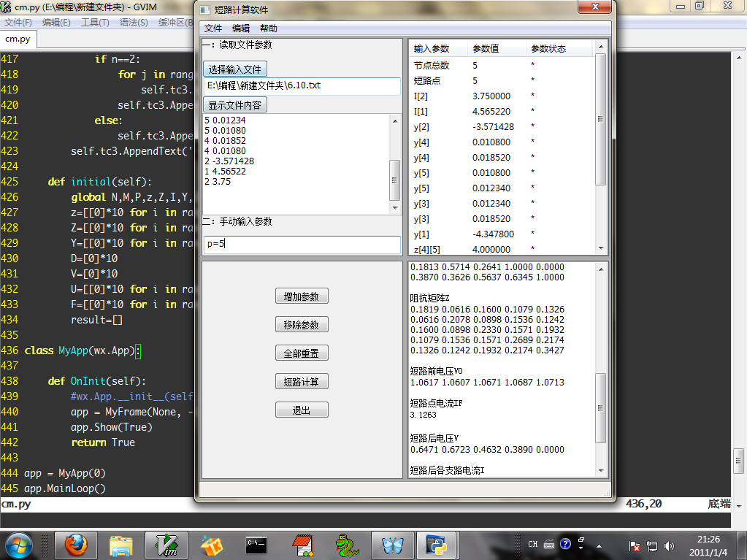Open 帮助 menu in 短路计算软件
Image resolution: width=747 pixels, height=560 pixels.
tap(268, 28)
